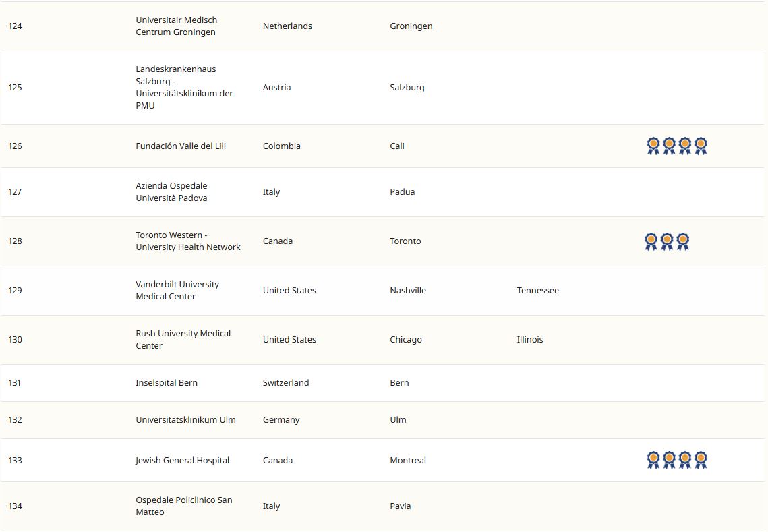This screenshot has width=768, height=532.
Task: Click third award ribbon for Toronto Western
Action: (682, 241)
